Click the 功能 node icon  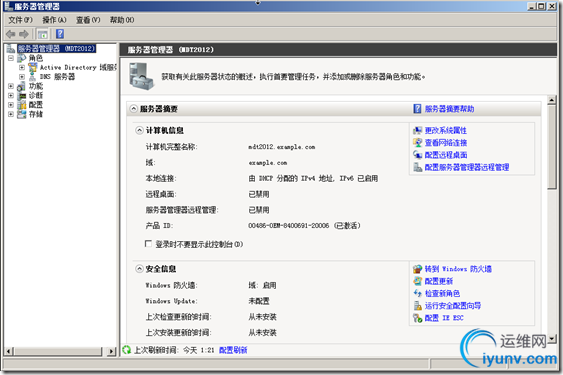[x=22, y=86]
